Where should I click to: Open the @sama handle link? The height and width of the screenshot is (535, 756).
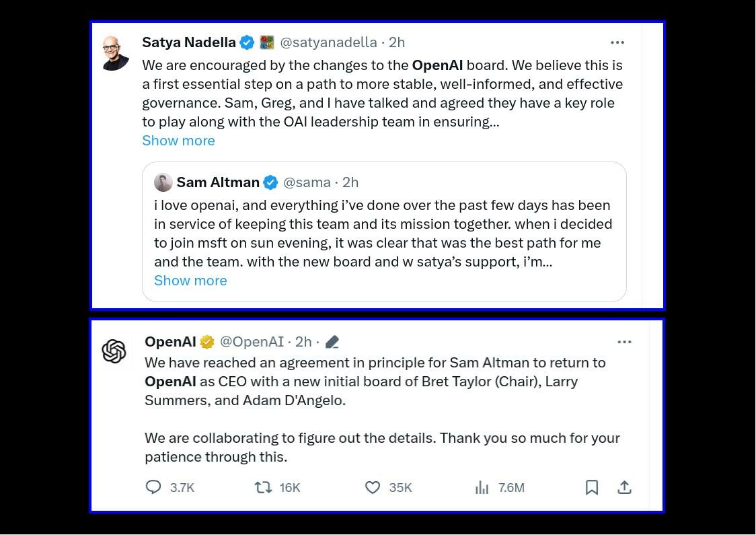[307, 182]
